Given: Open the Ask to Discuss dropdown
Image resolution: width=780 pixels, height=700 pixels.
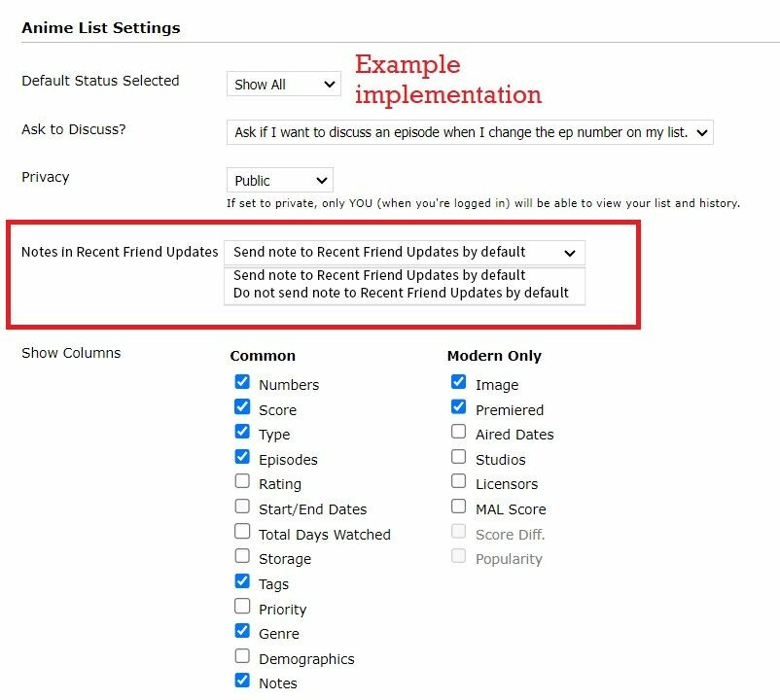Looking at the screenshot, I should click(470, 132).
